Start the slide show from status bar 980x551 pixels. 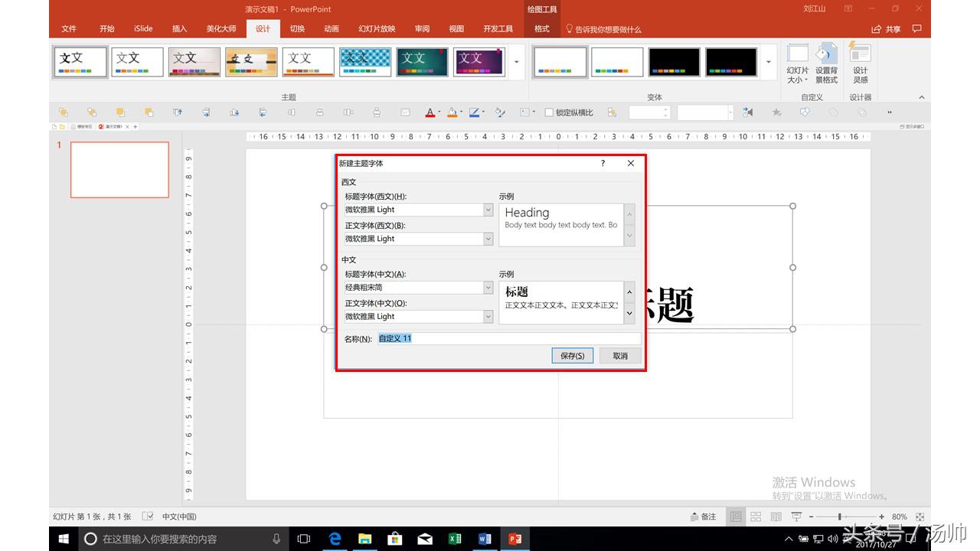pyautogui.click(x=797, y=517)
